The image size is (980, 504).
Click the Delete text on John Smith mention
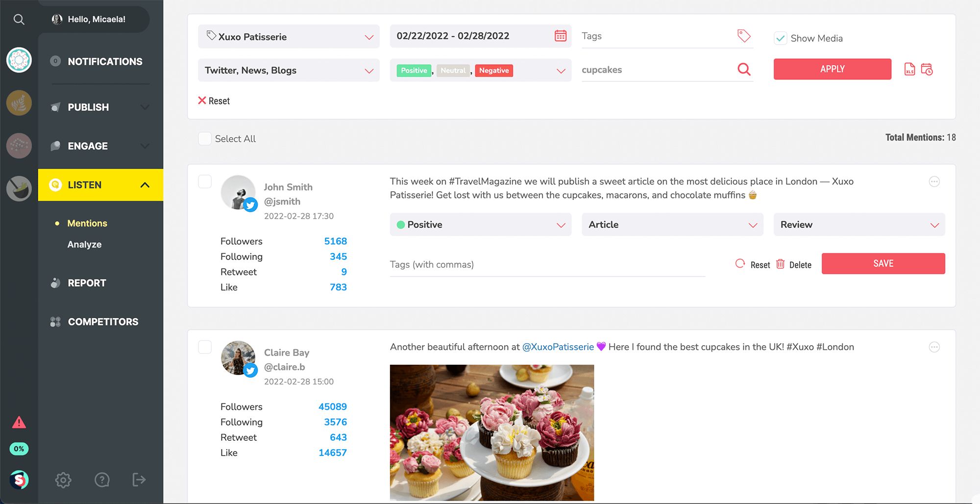pos(800,265)
